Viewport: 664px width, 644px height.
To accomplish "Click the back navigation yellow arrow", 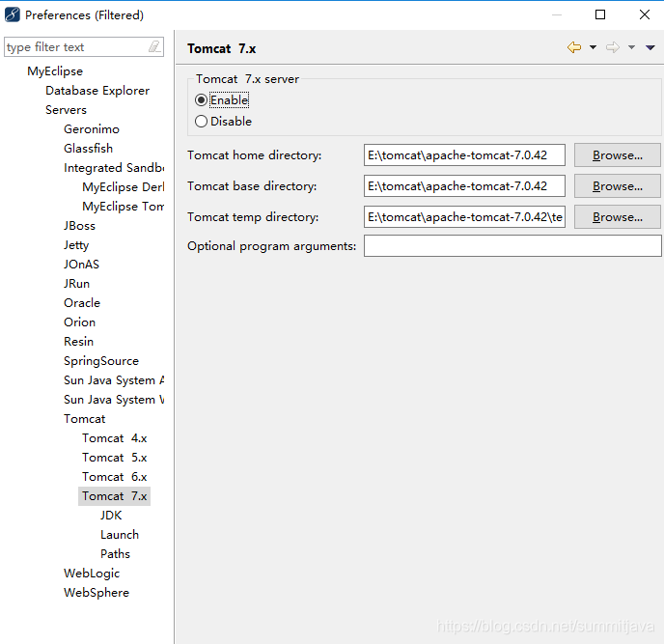I will [x=574, y=47].
